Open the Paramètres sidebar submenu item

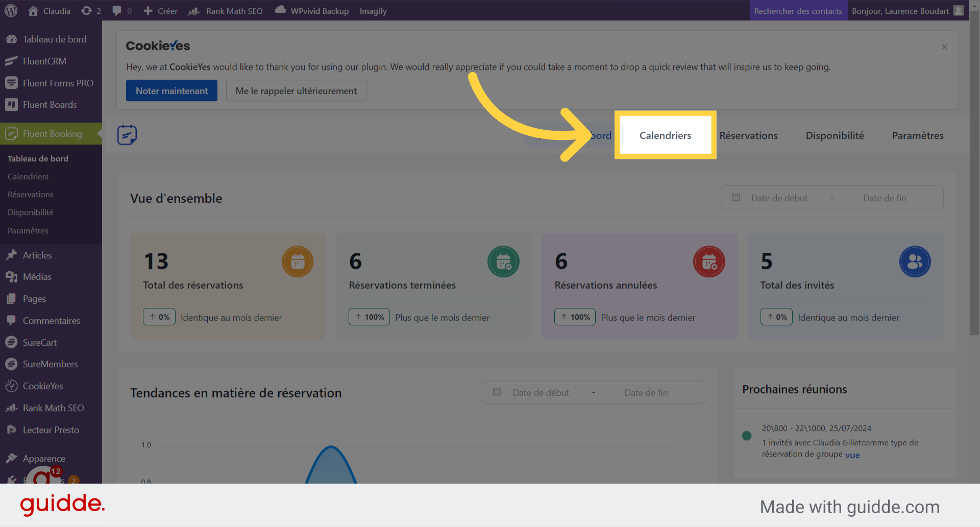pyautogui.click(x=28, y=231)
